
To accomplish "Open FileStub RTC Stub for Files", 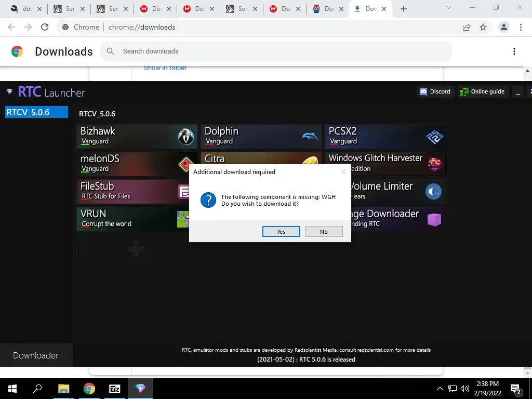I will 133,191.
